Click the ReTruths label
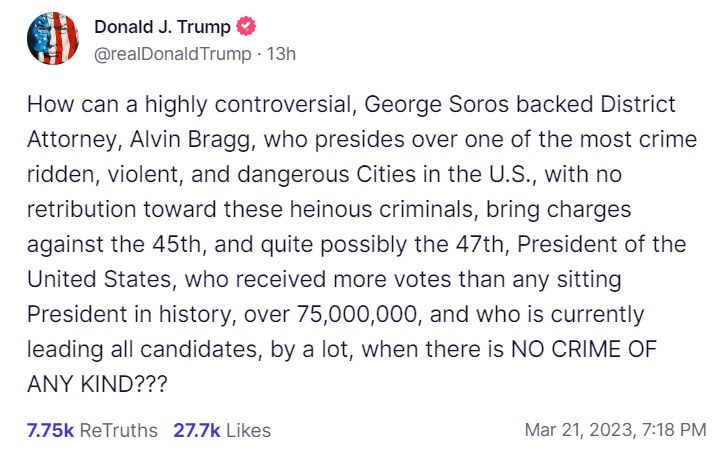Screen dimensions: 721x453 (118, 430)
